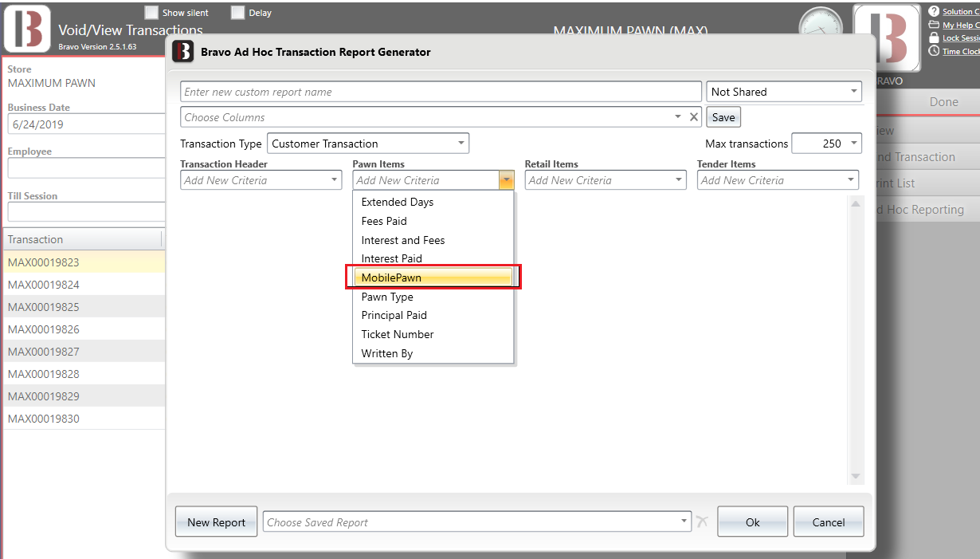This screenshot has width=980, height=559.
Task: Click the large Bravo logo at top right
Action: pos(886,37)
